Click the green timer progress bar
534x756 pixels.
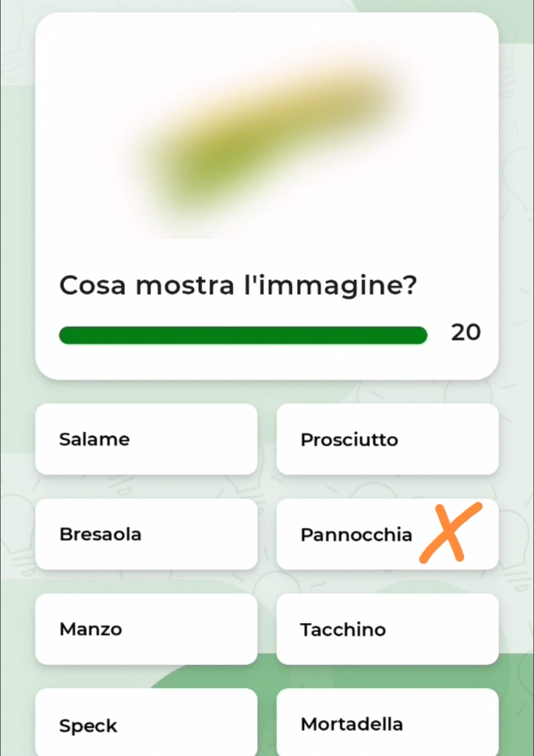pyautogui.click(x=243, y=335)
